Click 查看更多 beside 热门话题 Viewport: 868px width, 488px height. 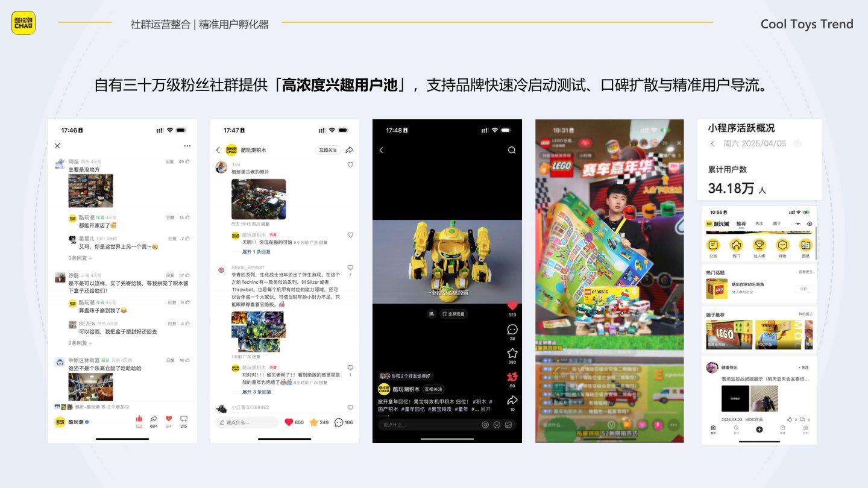click(x=805, y=272)
